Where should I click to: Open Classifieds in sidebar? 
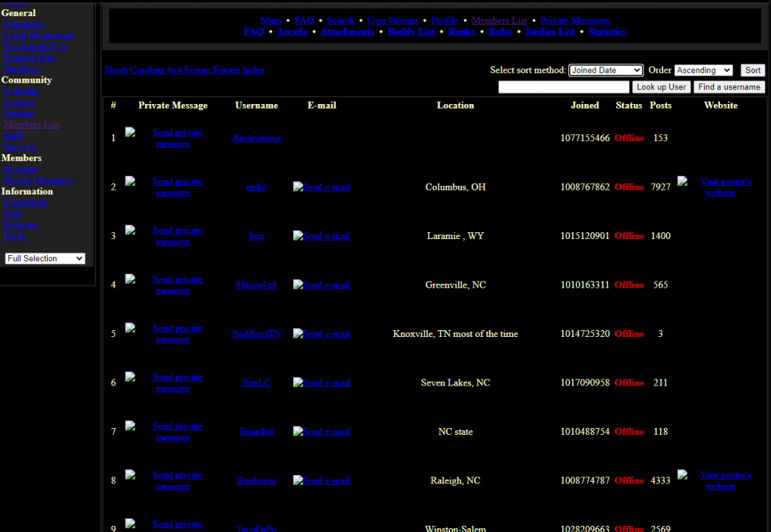click(25, 203)
